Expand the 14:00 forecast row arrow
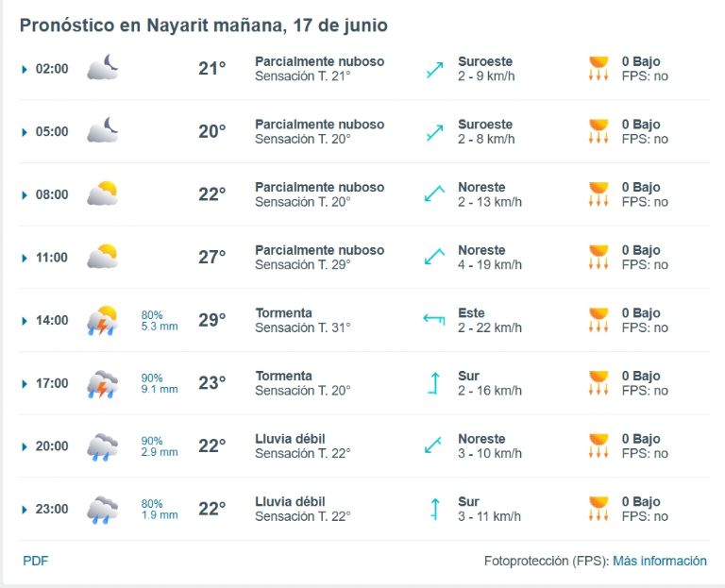The width and height of the screenshot is (725, 588). tap(24, 321)
